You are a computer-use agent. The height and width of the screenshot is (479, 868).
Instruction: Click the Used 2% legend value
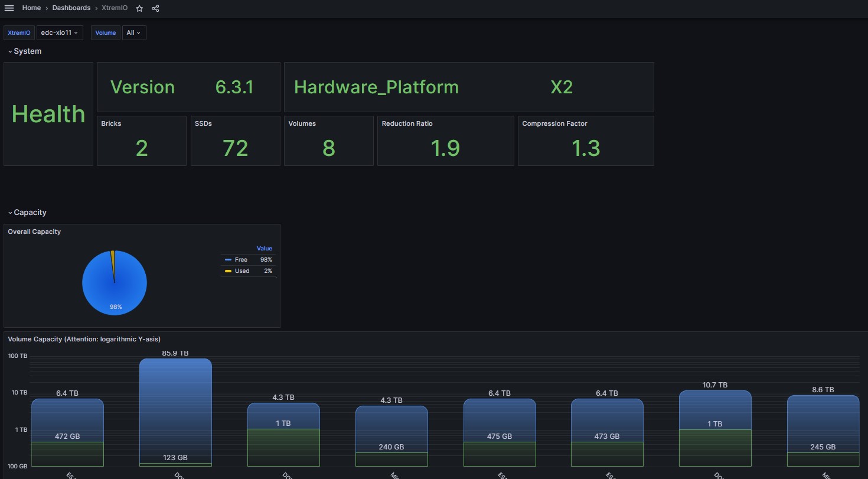(268, 271)
